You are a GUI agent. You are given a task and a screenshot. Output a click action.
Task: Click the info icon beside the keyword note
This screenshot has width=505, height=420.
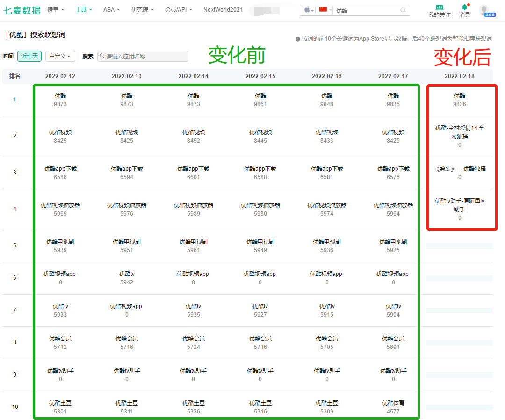297,39
